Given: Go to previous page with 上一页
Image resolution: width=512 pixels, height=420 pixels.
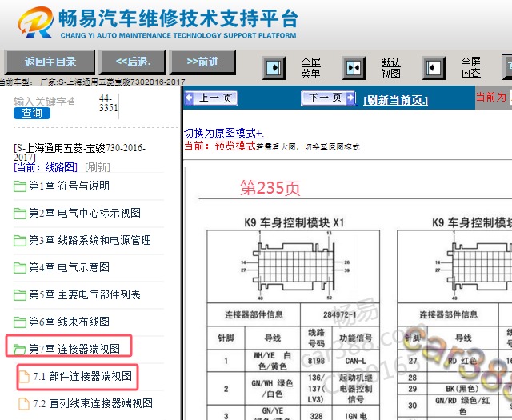Looking at the screenshot, I should (x=211, y=98).
